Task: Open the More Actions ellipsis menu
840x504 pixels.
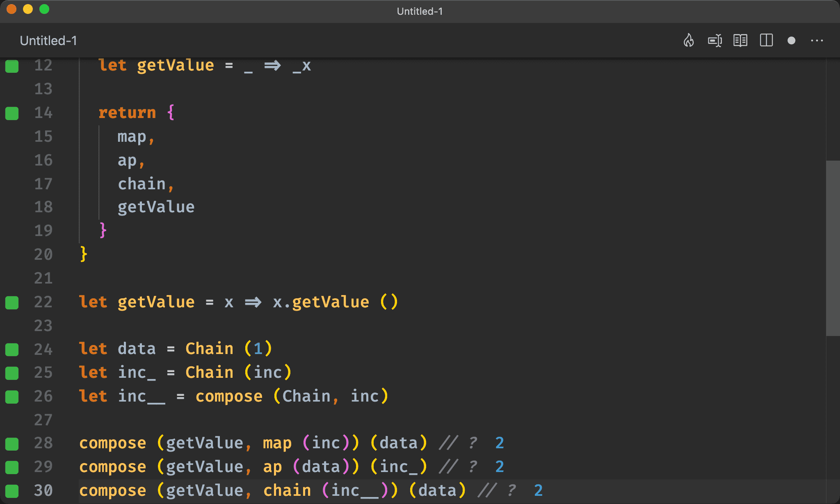Action: coord(817,41)
